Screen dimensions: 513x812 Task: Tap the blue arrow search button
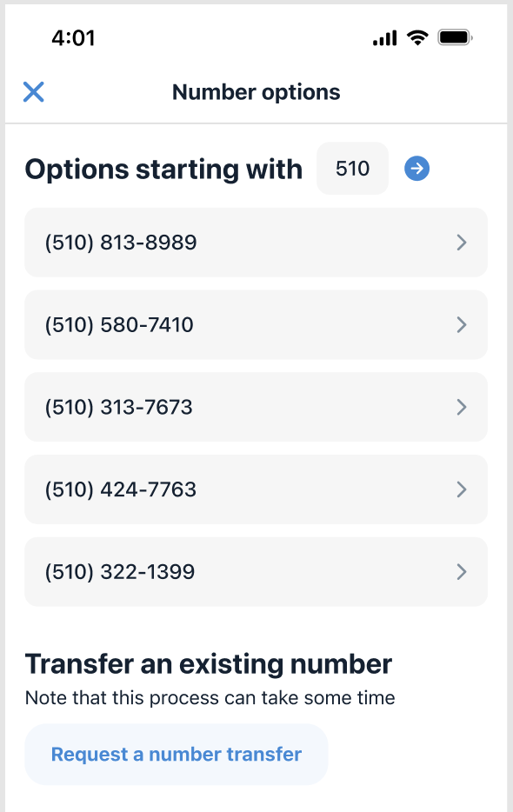[416, 169]
